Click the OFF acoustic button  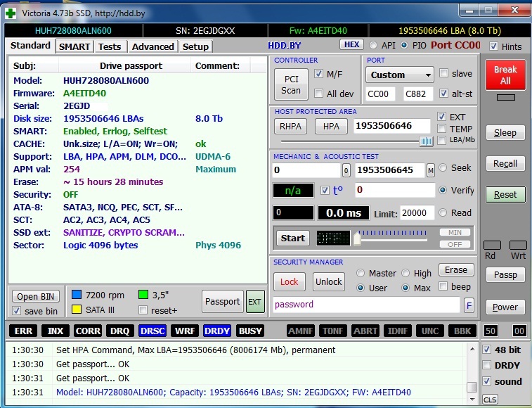click(x=455, y=244)
